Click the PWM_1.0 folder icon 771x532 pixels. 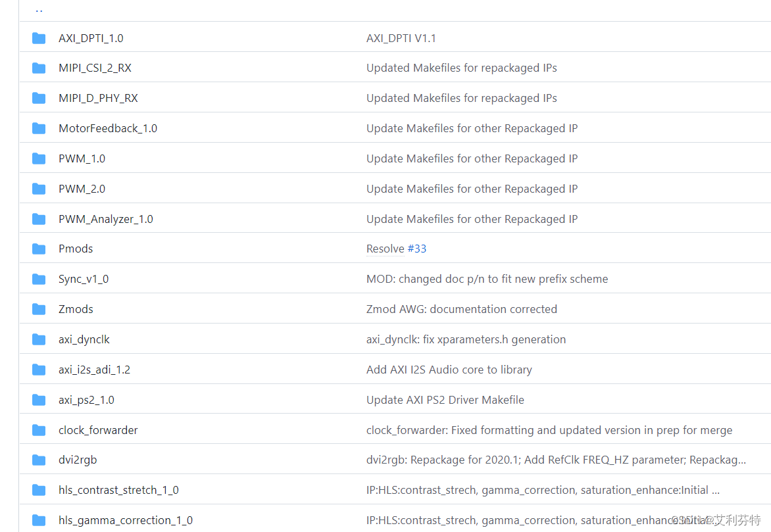[x=39, y=159]
